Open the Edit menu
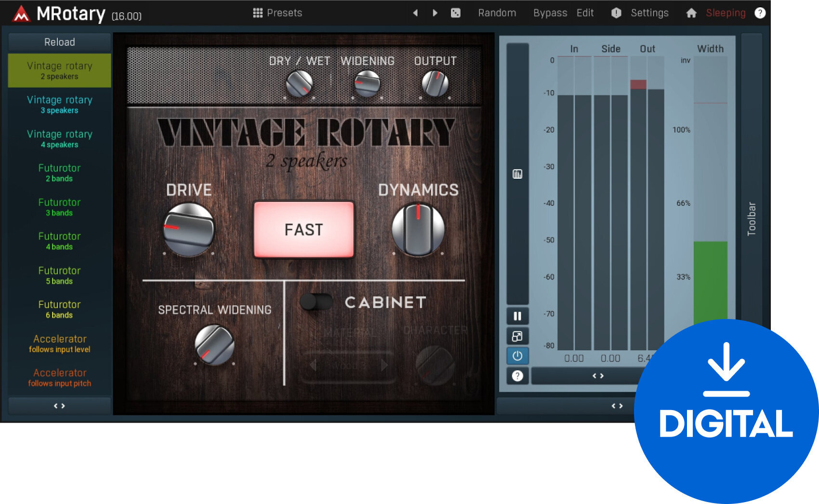Viewport: 819px width, 504px height. [x=584, y=13]
